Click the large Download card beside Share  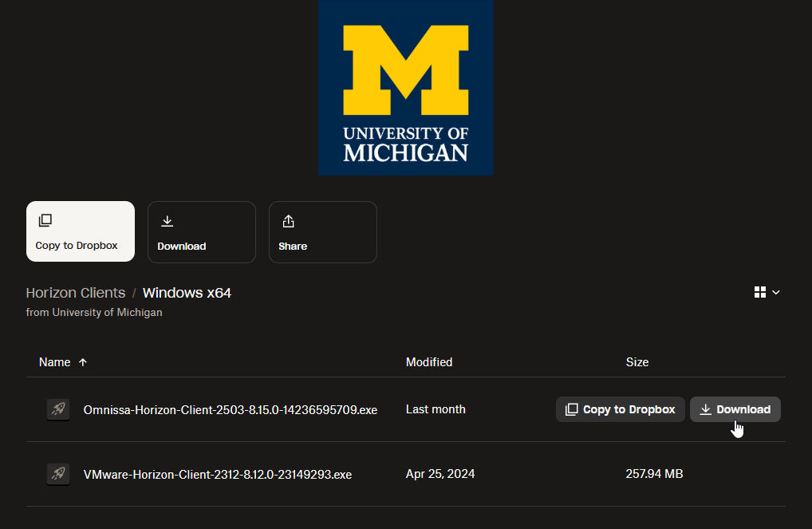[201, 231]
